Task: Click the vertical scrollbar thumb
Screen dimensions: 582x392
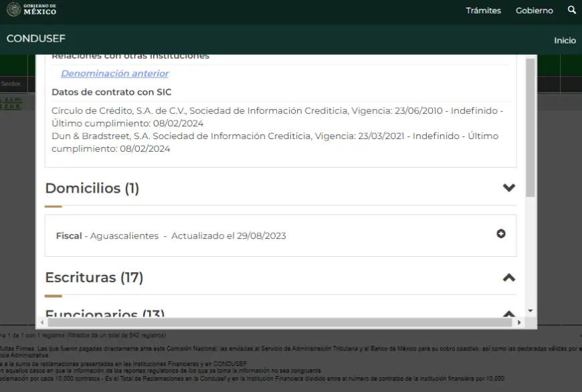Action: (x=530, y=127)
